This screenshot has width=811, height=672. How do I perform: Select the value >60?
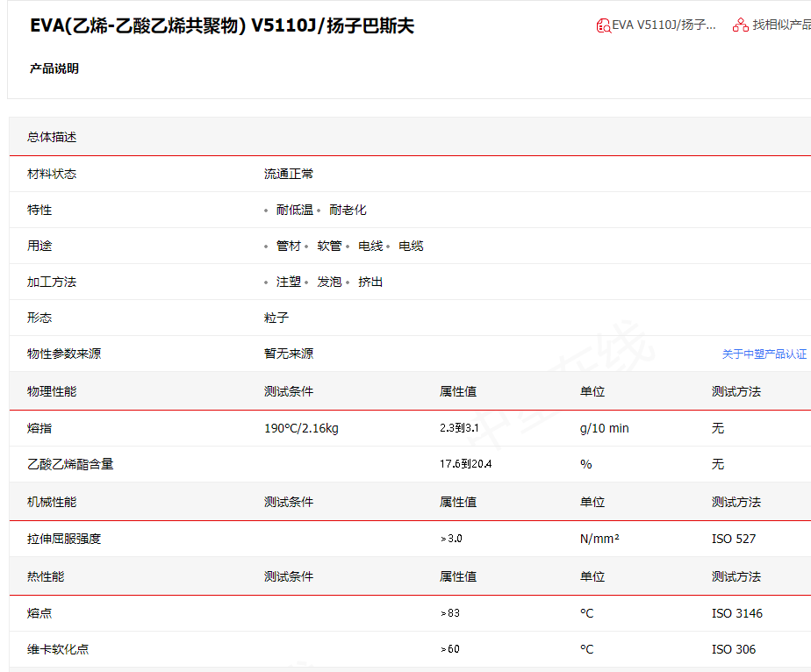450,649
